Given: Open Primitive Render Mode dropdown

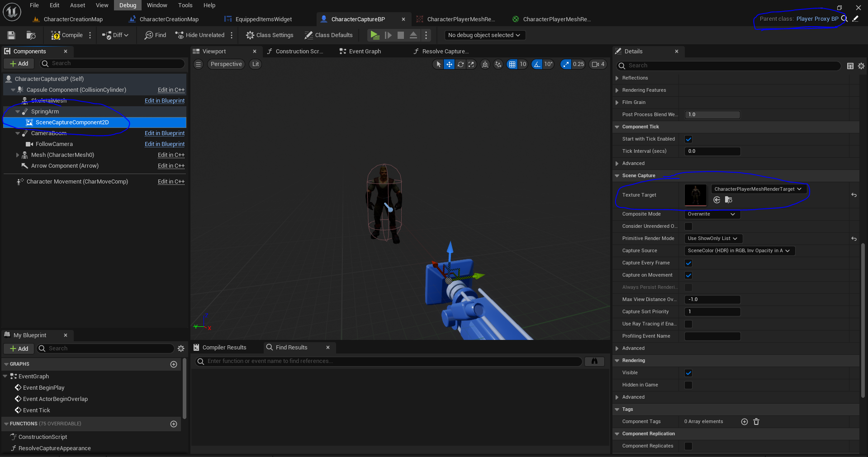Looking at the screenshot, I should pyautogui.click(x=713, y=239).
